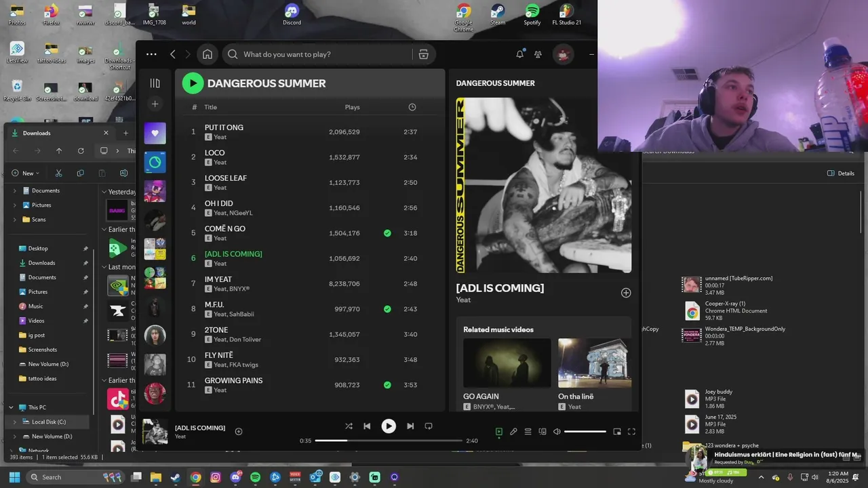Open the Spotify three-dots menu
868x488 pixels.
pyautogui.click(x=151, y=54)
